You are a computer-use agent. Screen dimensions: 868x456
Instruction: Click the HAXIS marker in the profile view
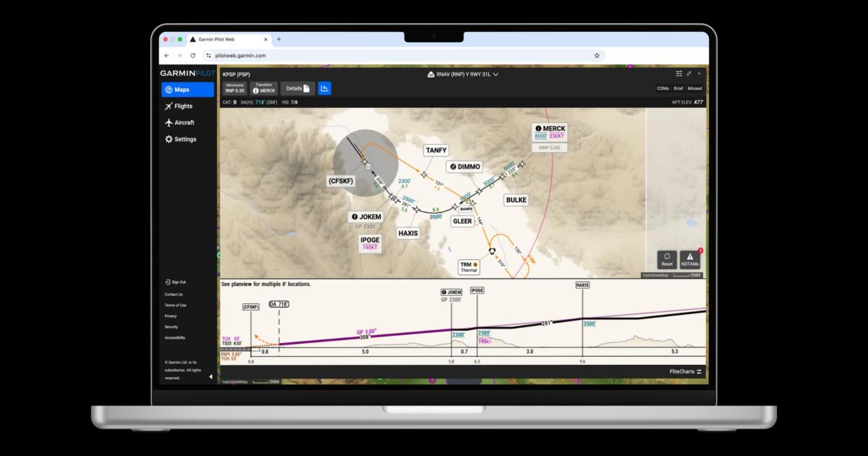582,285
